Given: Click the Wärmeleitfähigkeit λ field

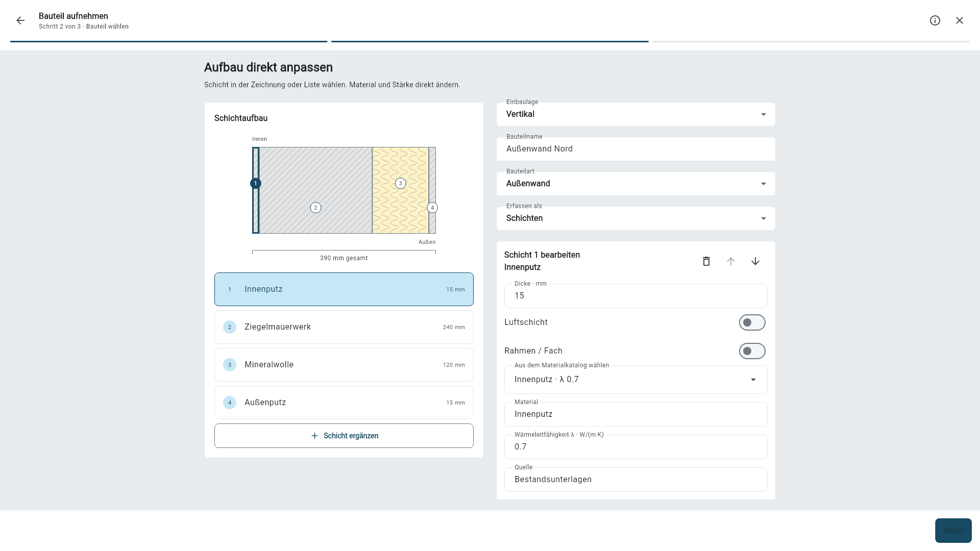Looking at the screenshot, I should (x=636, y=447).
